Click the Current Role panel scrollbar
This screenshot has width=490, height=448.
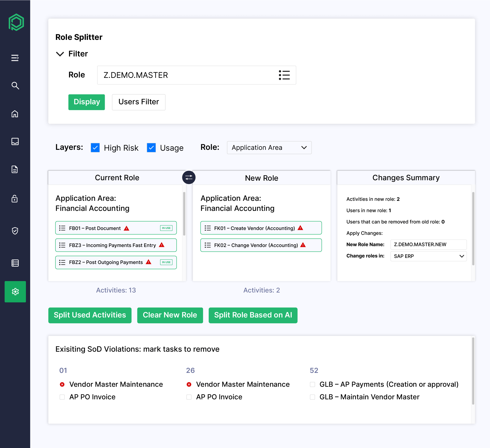click(184, 214)
